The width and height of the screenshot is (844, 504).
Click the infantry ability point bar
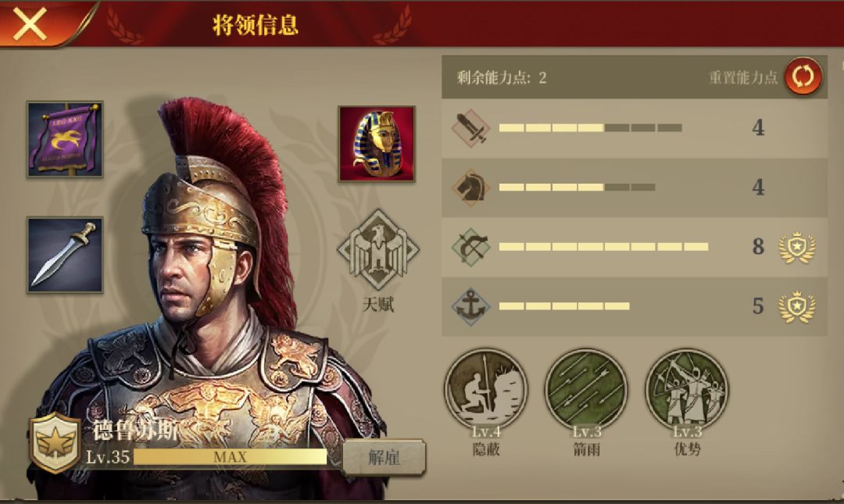click(591, 128)
